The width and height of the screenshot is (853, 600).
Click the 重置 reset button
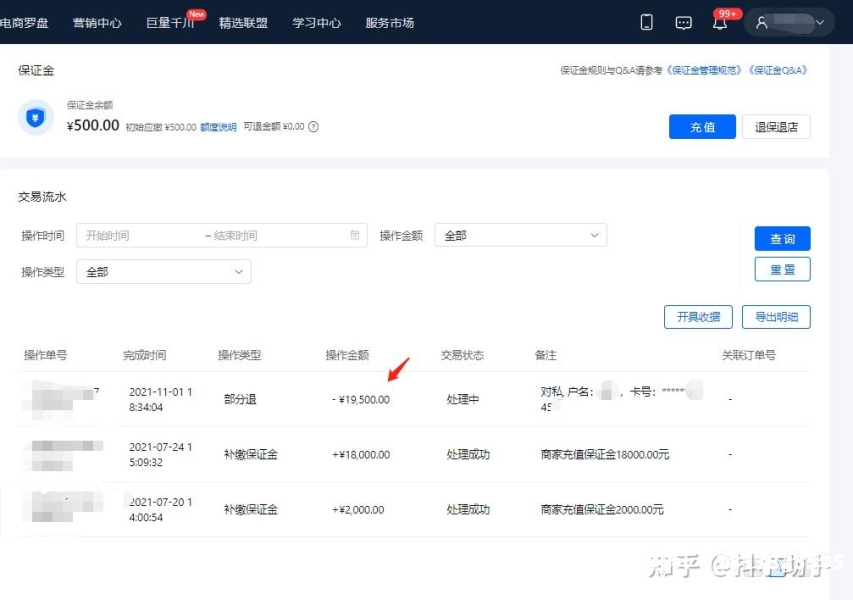pos(782,270)
